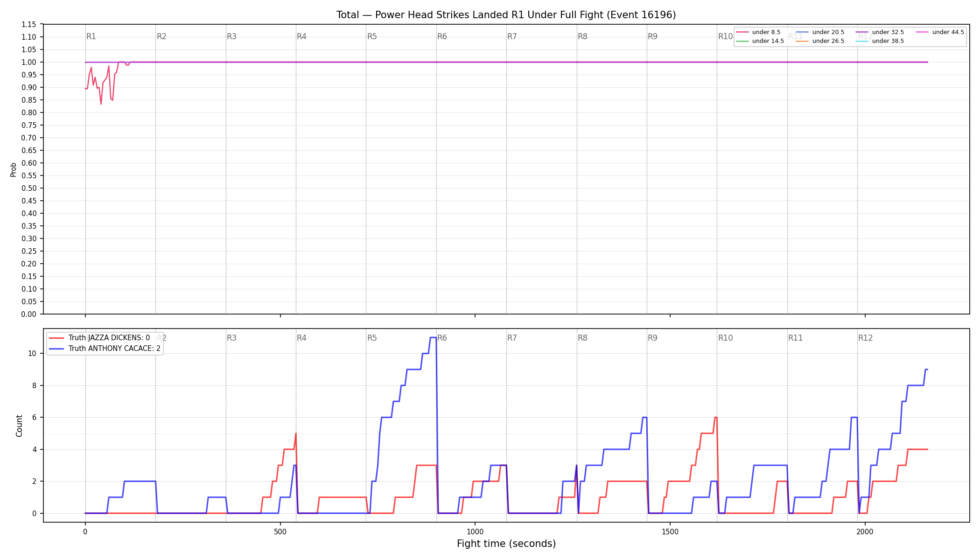Click the R8 round marker in the count chart
980x560 pixels.
coord(582,338)
